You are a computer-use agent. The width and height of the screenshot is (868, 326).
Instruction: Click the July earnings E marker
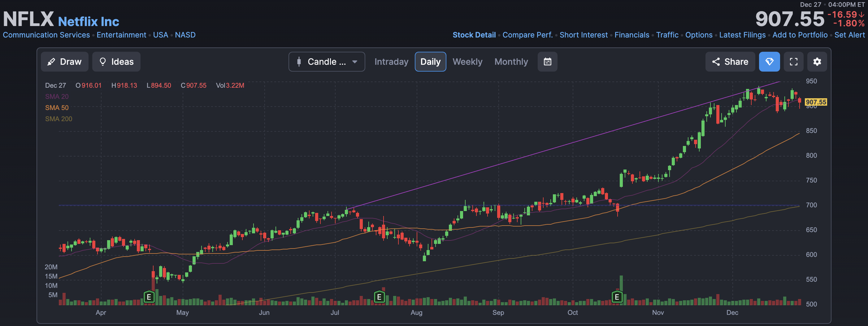(x=380, y=297)
